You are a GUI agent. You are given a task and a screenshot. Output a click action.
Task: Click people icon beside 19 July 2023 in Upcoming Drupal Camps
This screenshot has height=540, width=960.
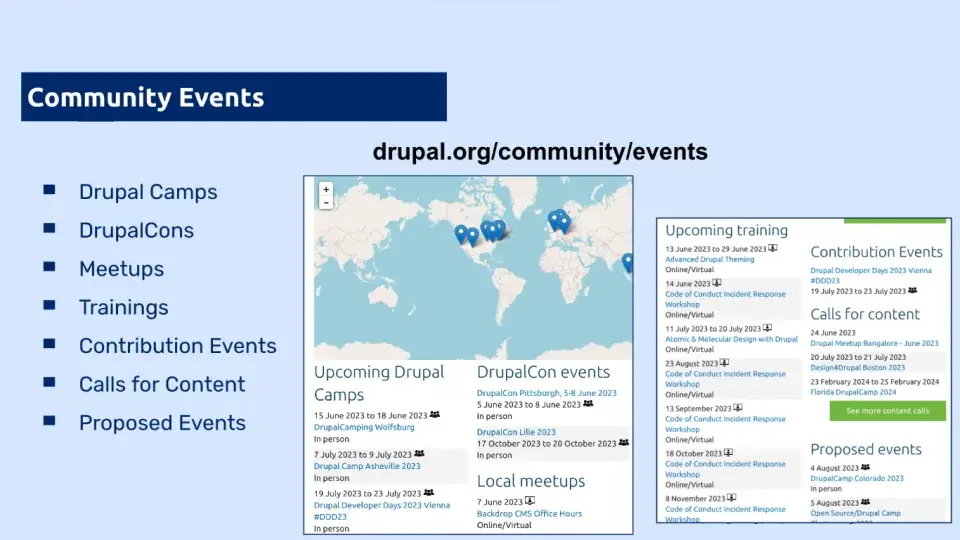point(429,492)
